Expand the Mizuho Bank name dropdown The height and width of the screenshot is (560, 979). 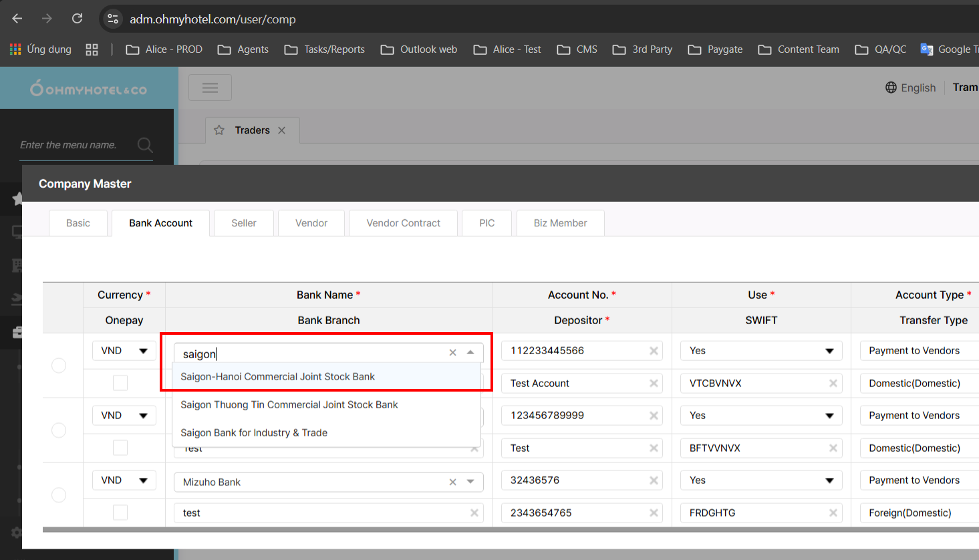470,482
